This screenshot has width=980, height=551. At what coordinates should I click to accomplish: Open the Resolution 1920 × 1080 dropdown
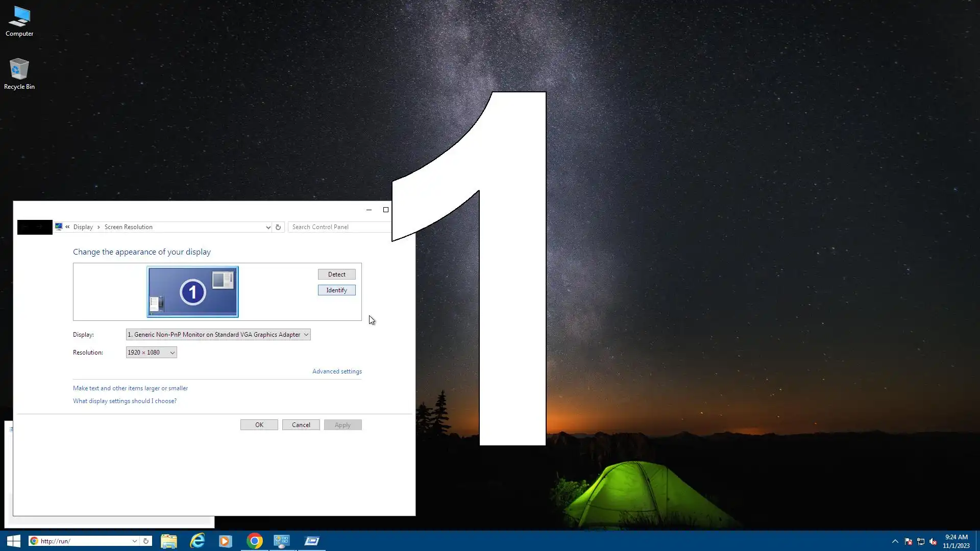click(x=151, y=353)
